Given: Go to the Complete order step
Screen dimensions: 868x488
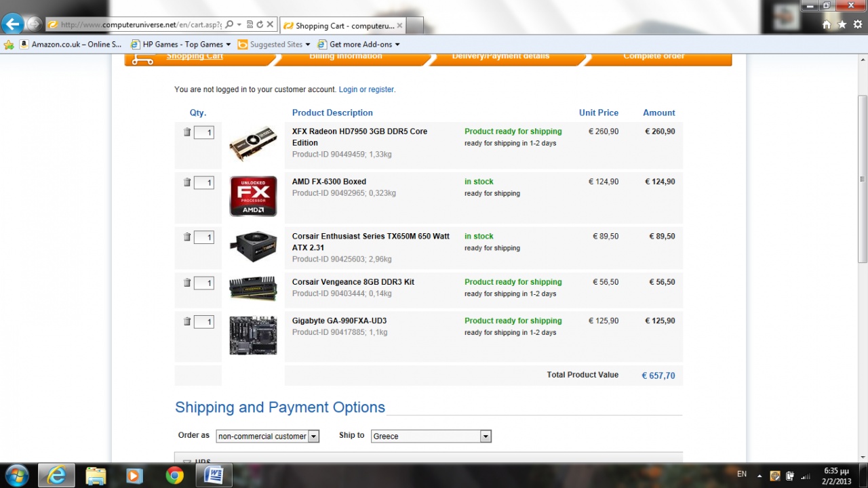Looking at the screenshot, I should [x=654, y=57].
